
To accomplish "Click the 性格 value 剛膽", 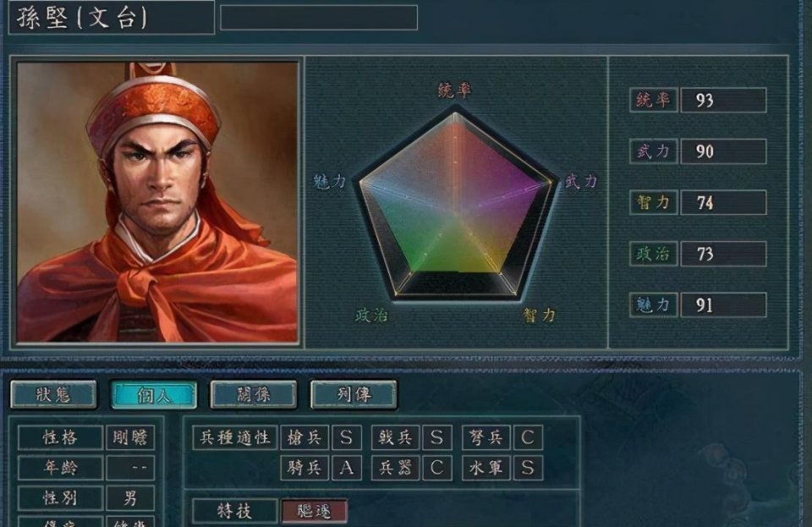I will point(130,437).
